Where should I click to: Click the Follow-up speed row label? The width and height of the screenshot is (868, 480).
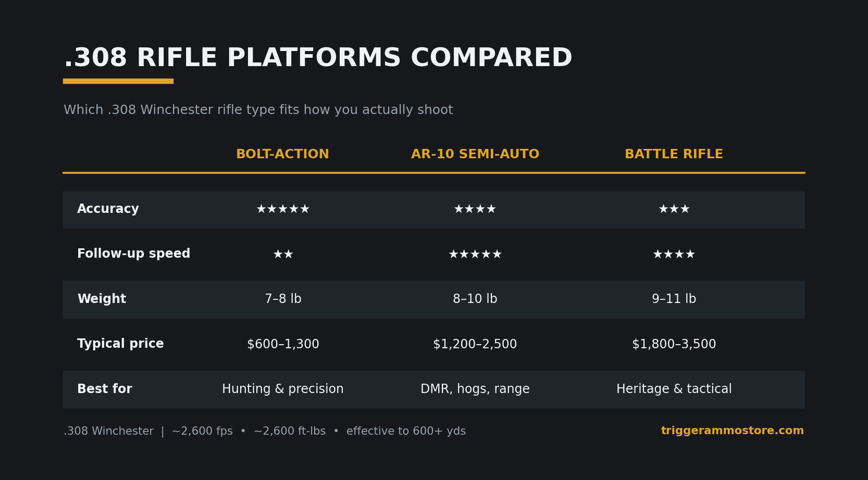point(133,254)
